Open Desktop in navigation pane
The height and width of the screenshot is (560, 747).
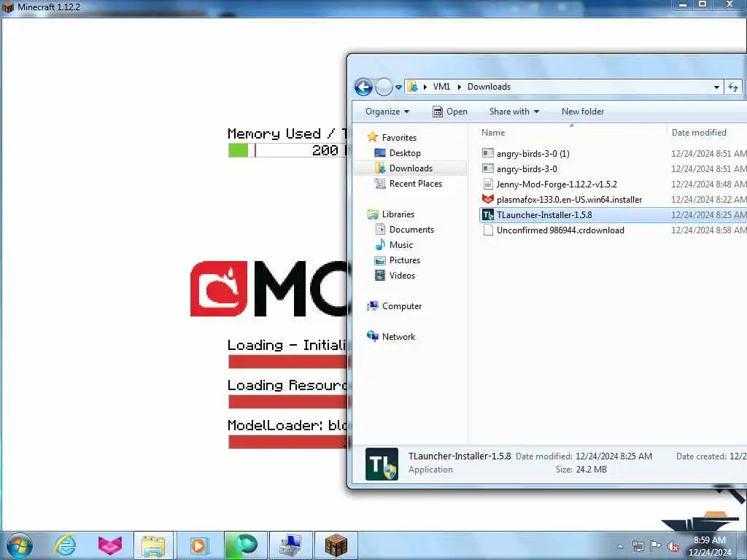[x=404, y=153]
